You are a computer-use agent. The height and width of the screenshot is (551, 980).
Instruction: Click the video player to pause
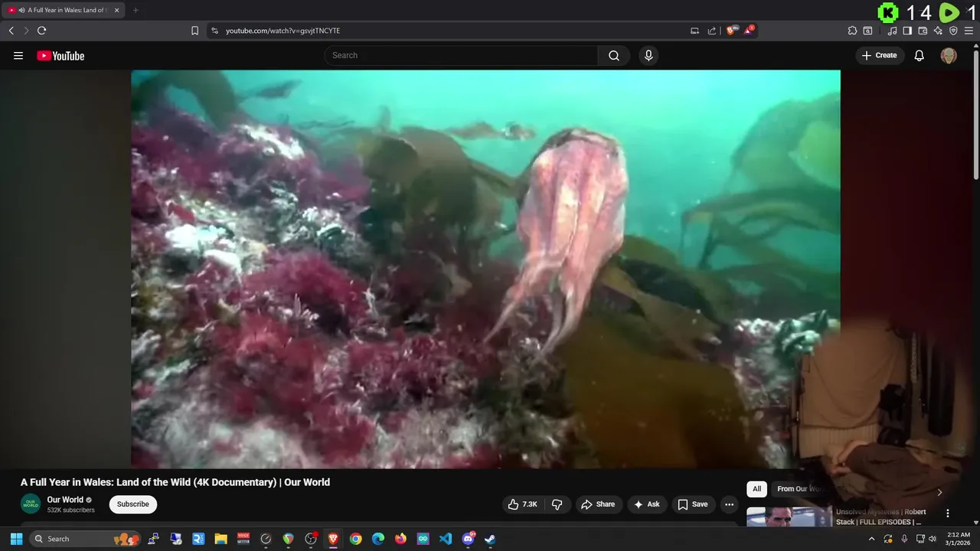pyautogui.click(x=485, y=269)
